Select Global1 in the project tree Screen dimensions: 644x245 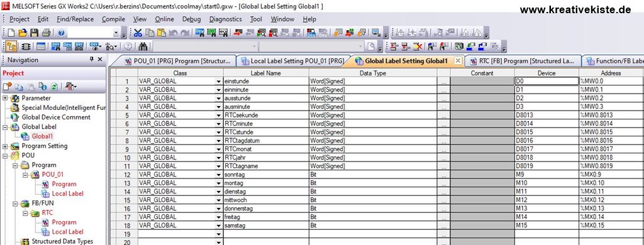pos(42,136)
